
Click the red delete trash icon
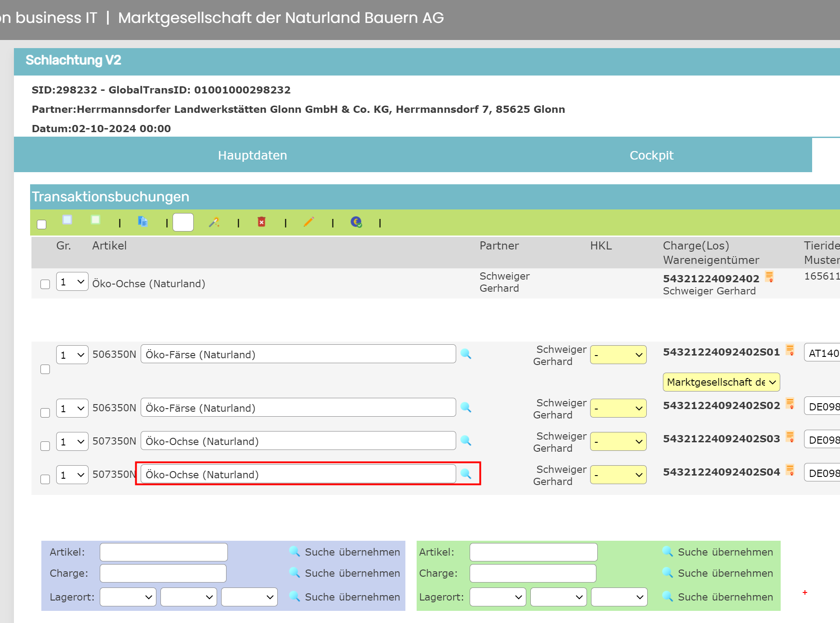tap(262, 222)
